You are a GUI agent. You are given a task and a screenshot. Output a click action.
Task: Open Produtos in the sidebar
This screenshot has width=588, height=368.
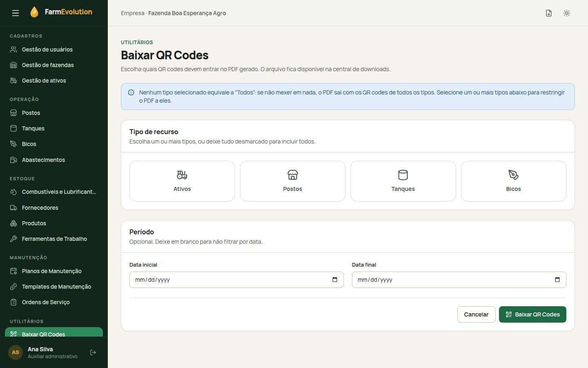[x=54, y=223]
